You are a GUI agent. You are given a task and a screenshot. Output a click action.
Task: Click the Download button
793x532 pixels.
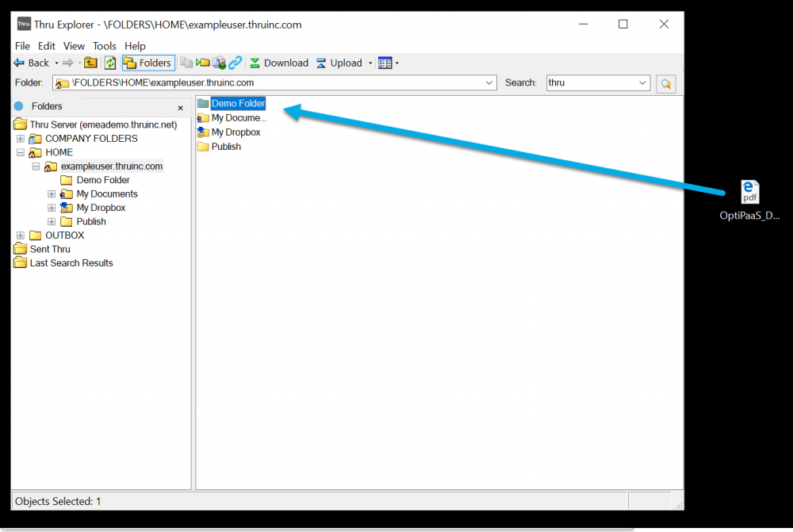pos(278,63)
